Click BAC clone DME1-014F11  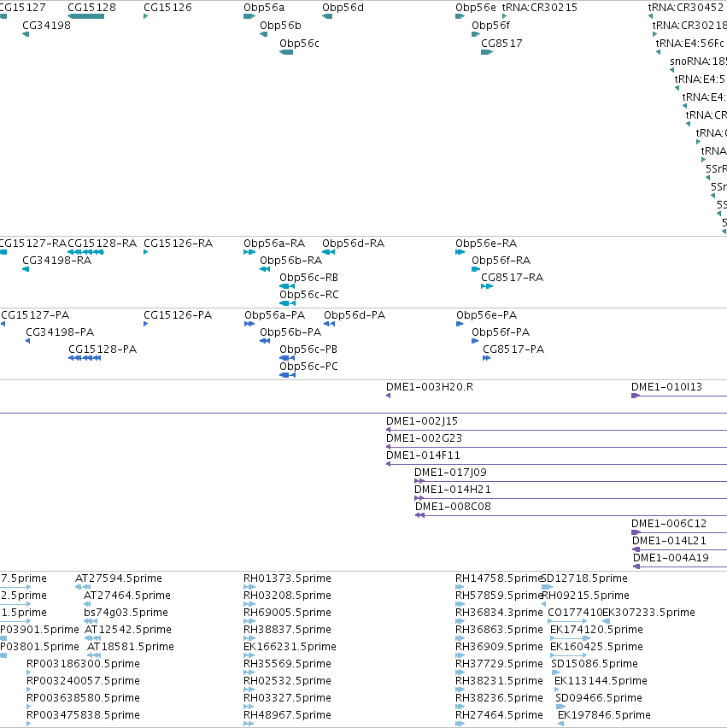(557, 465)
